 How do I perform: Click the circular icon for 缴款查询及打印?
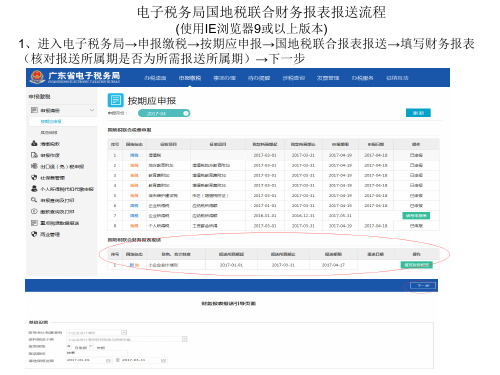tap(34, 211)
